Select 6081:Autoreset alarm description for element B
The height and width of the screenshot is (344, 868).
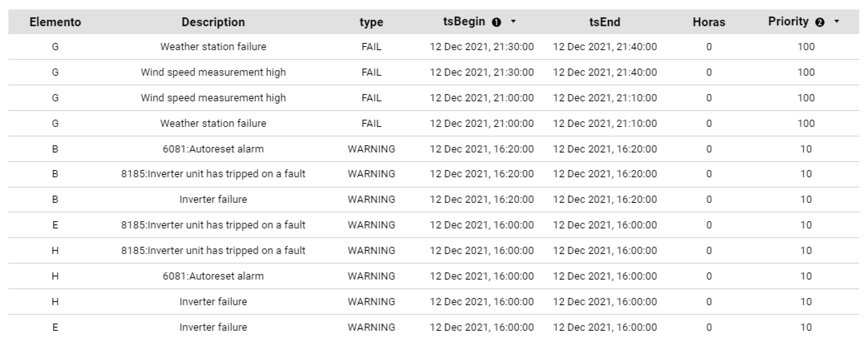point(213,149)
